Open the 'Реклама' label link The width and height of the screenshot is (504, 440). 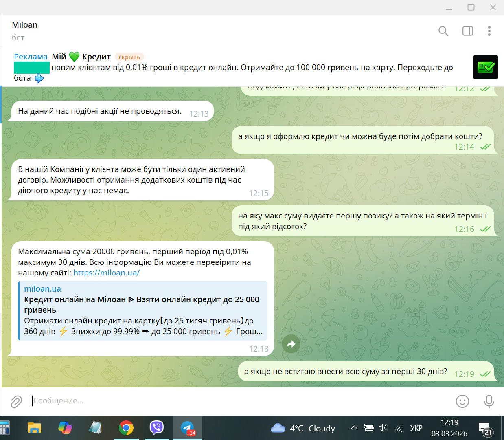pos(31,57)
